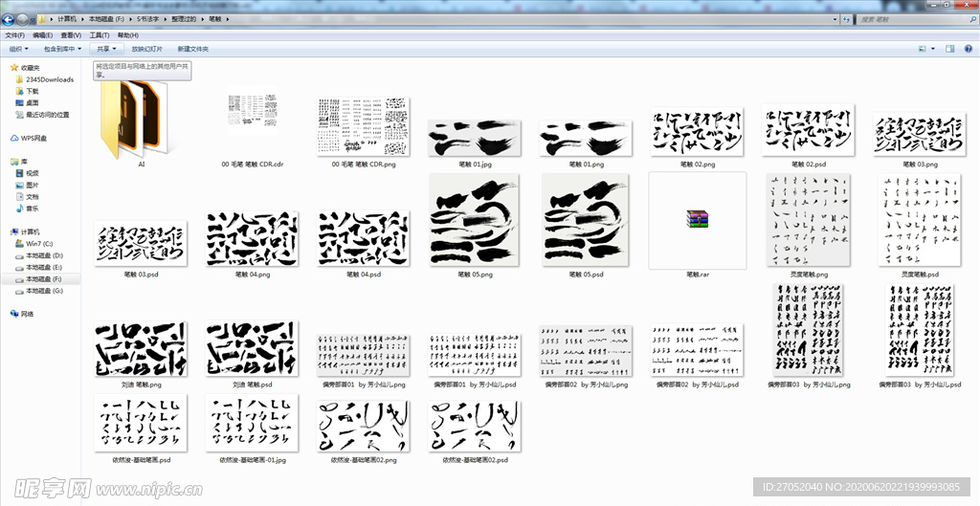Click the 放映幻灯片 button
This screenshot has height=506, width=980.
(146, 48)
